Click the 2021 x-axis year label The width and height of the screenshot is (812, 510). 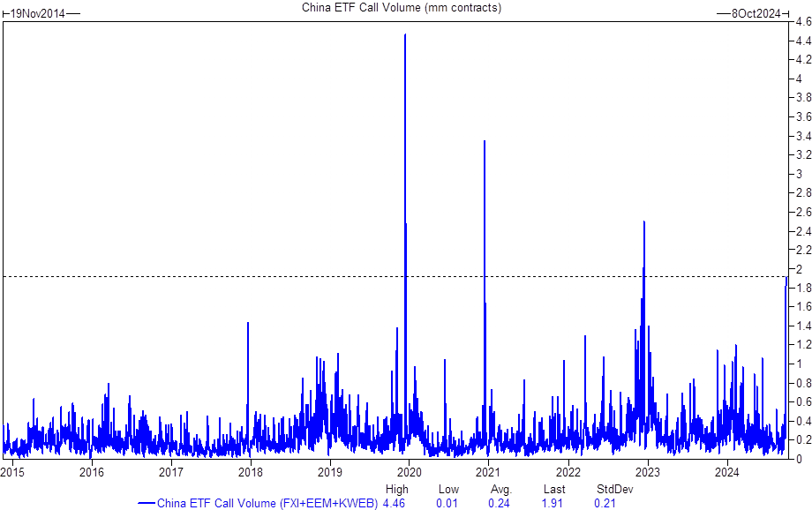(488, 472)
